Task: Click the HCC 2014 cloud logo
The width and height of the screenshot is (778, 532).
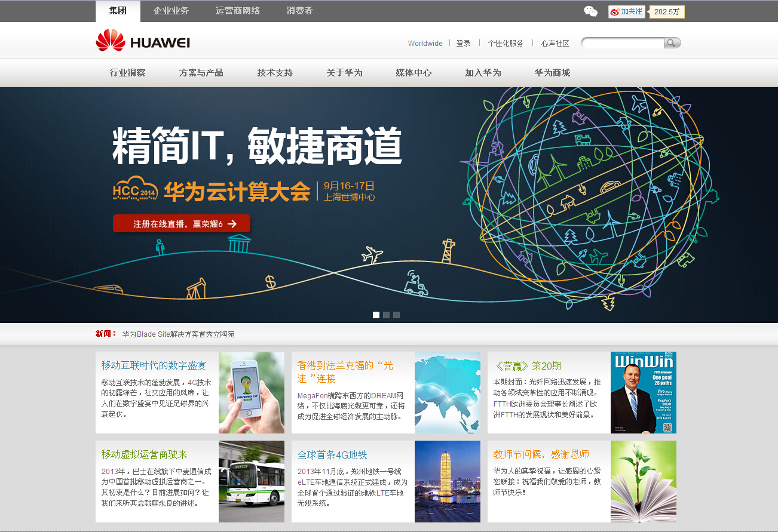Action: tap(135, 189)
